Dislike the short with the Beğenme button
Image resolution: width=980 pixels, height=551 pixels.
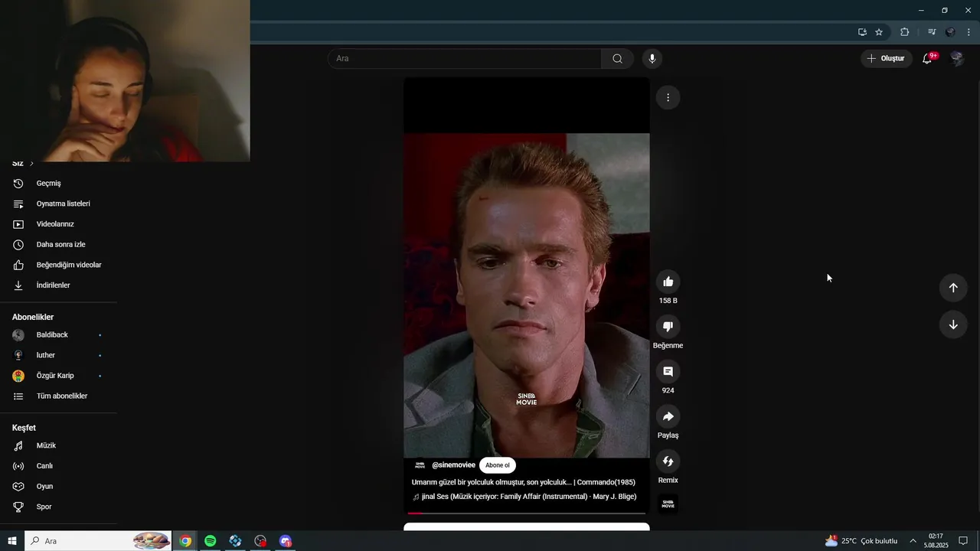click(x=668, y=327)
